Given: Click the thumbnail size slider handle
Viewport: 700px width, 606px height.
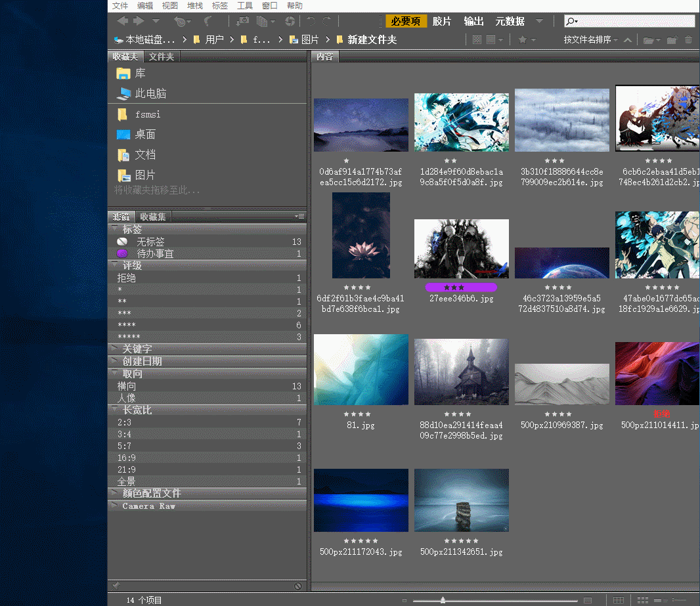Looking at the screenshot, I should [443, 600].
